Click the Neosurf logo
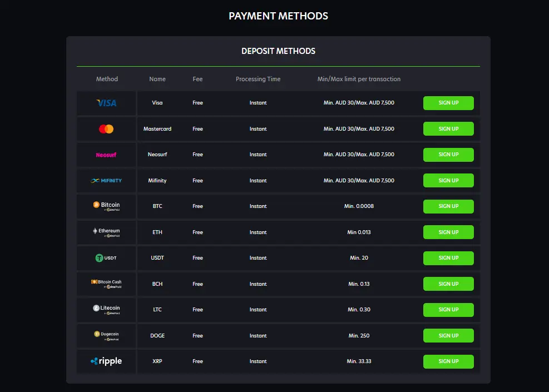The width and height of the screenshot is (549, 392). pyautogui.click(x=106, y=155)
